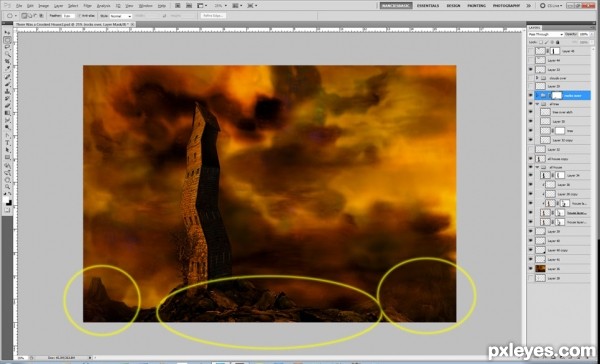Click Subtract from Selection mode icon
Viewport: 600px width, 364px height.
pyautogui.click(x=35, y=16)
